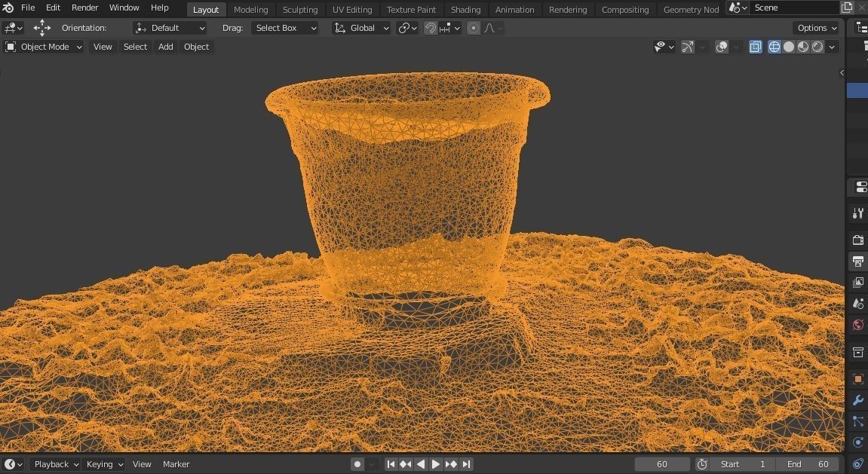Open the Help menu
Screen dimensions: 868x474
click(159, 8)
